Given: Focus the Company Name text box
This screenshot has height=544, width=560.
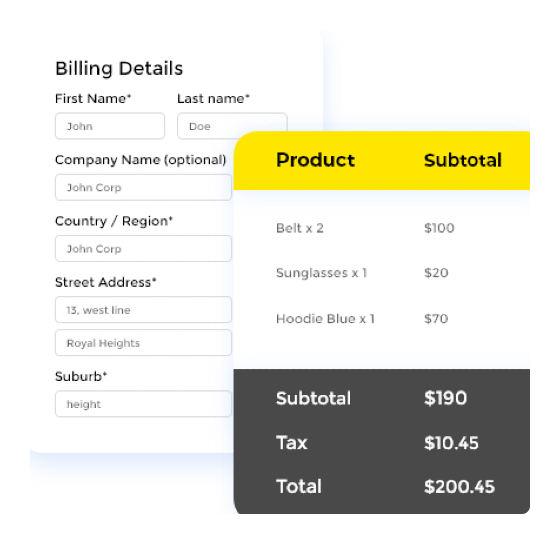Looking at the screenshot, I should (143, 188).
